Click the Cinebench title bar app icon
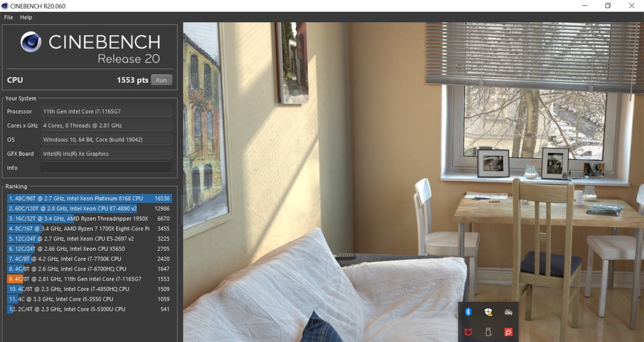 5,6
